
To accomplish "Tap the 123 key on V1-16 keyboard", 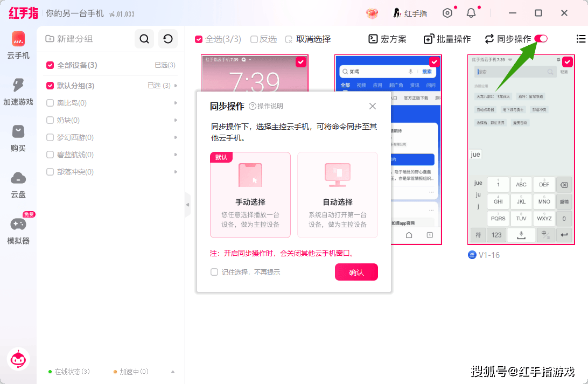I will pyautogui.click(x=496, y=235).
